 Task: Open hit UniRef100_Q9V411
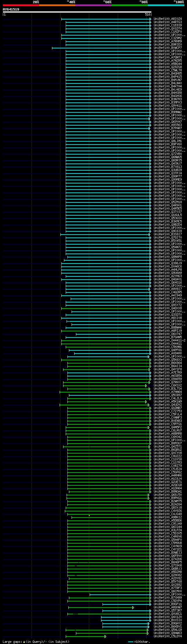[x=168, y=106]
